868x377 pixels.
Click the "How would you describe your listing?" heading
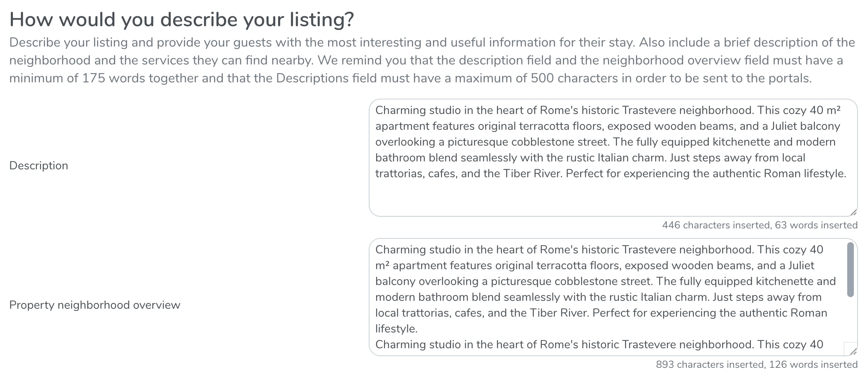tap(182, 20)
